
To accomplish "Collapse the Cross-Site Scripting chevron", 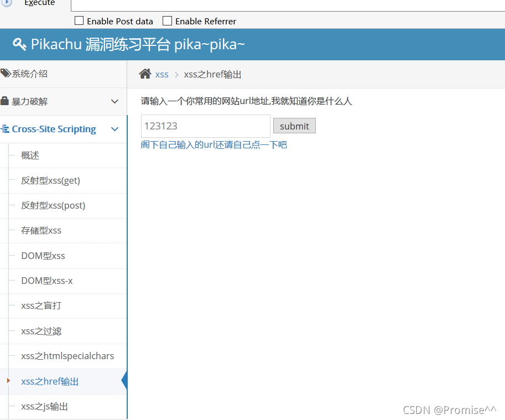I will pyautogui.click(x=114, y=129).
